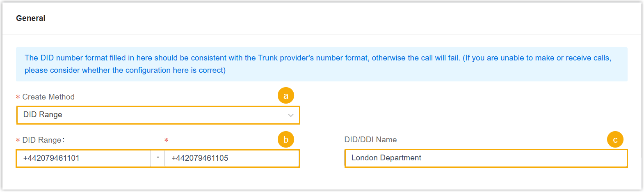Click the Create Method label
Viewport: 644px width, 192px height.
48,97
